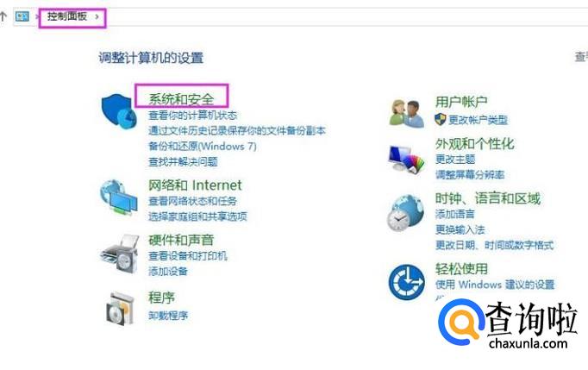This screenshot has height=370, width=588.
Task: Click the Appearance and Personalization monitor icon
Action: click(406, 160)
